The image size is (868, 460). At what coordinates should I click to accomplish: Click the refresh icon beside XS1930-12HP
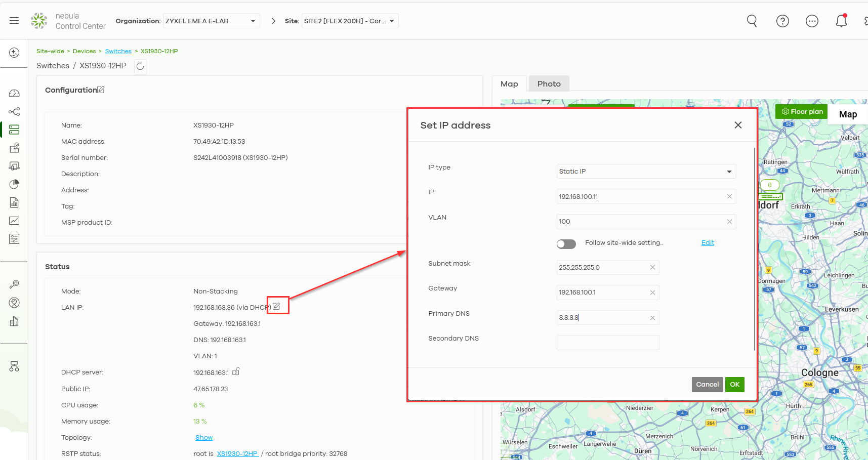140,66
